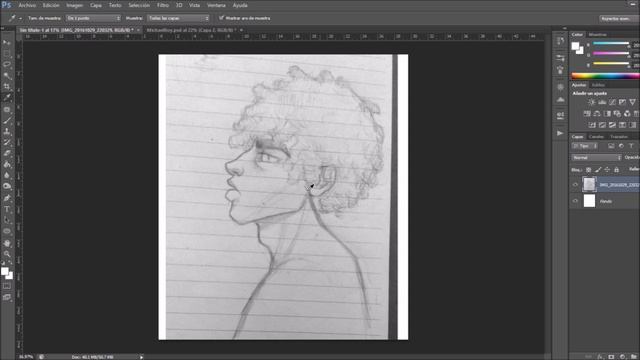
Task: Select the Magic Wand tool
Action: pyautogui.click(x=7, y=76)
